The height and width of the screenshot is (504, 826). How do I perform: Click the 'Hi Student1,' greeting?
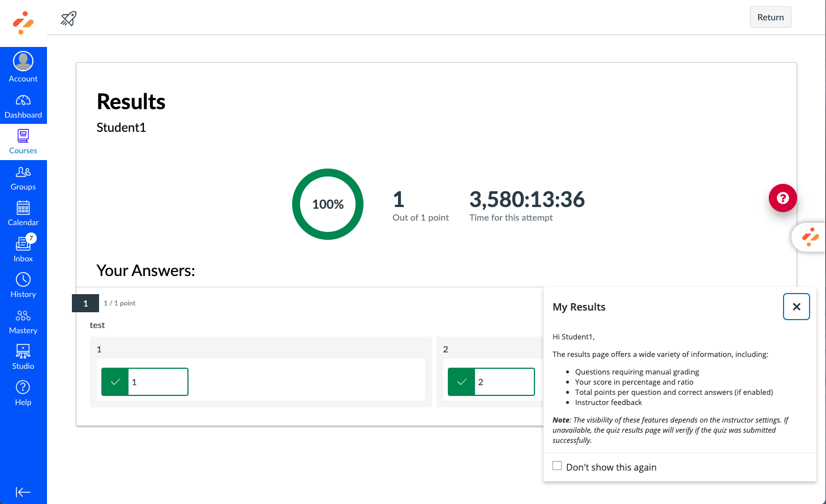click(x=574, y=337)
